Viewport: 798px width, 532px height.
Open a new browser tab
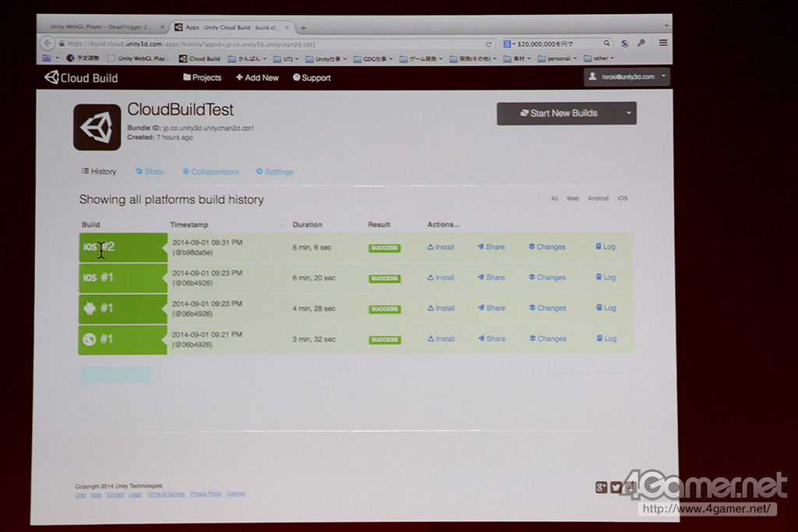pos(303,27)
